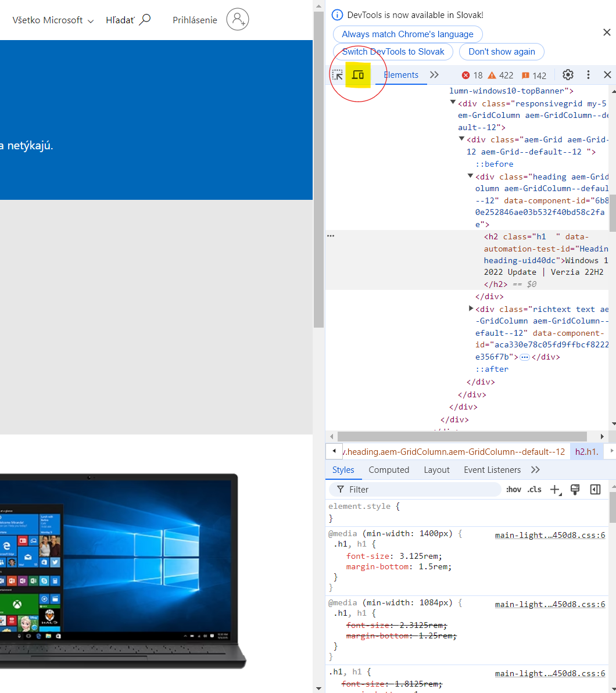This screenshot has width=616, height=693.
Task: Add a new style rule plus icon
Action: 555,489
